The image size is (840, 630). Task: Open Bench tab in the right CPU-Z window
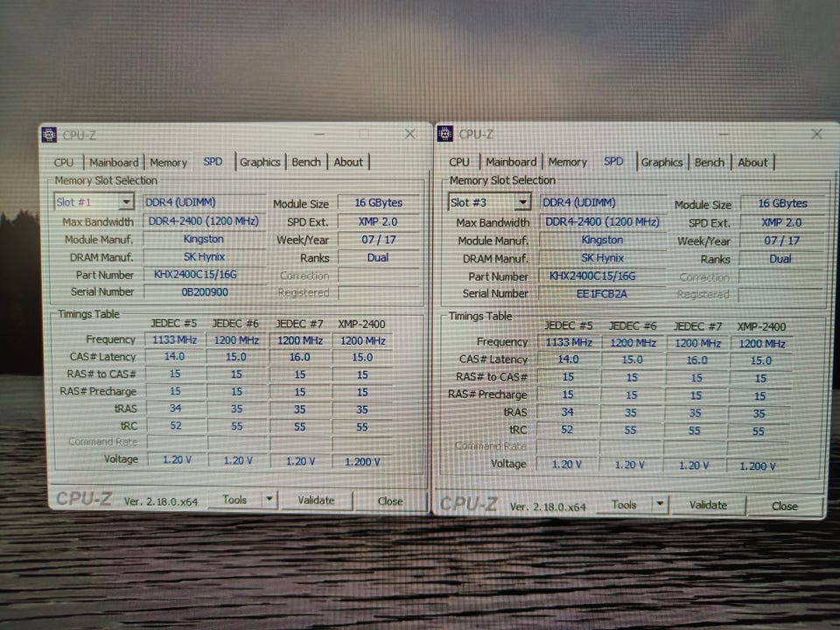click(x=710, y=163)
